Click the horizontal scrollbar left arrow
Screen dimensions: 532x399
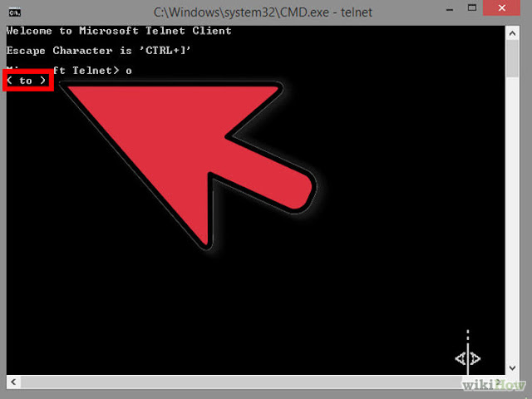tap(13, 382)
